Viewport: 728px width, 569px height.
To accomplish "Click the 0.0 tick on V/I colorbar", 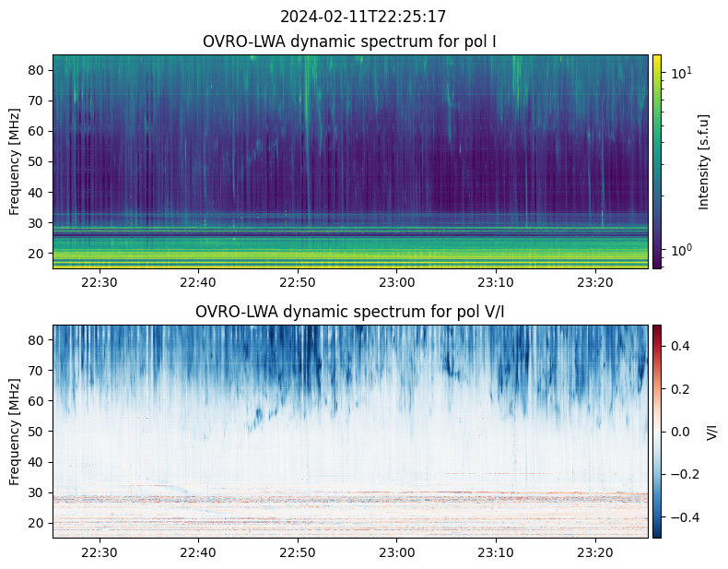I will (678, 431).
